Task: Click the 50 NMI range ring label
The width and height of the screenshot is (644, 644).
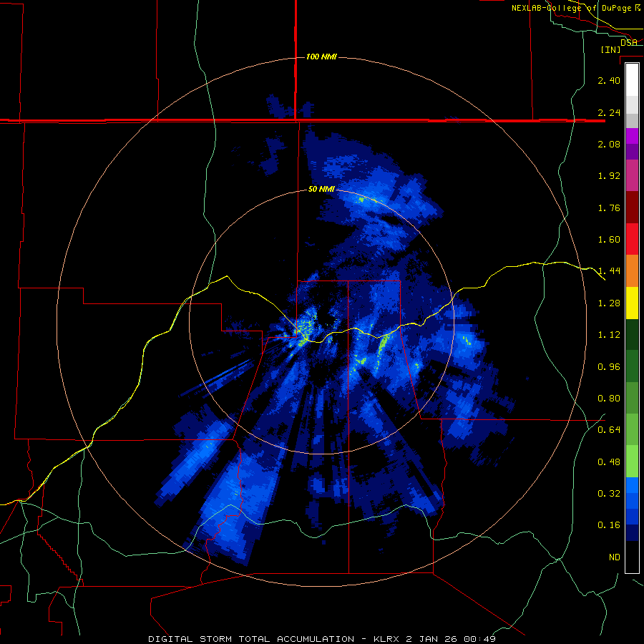Action: coord(321,190)
